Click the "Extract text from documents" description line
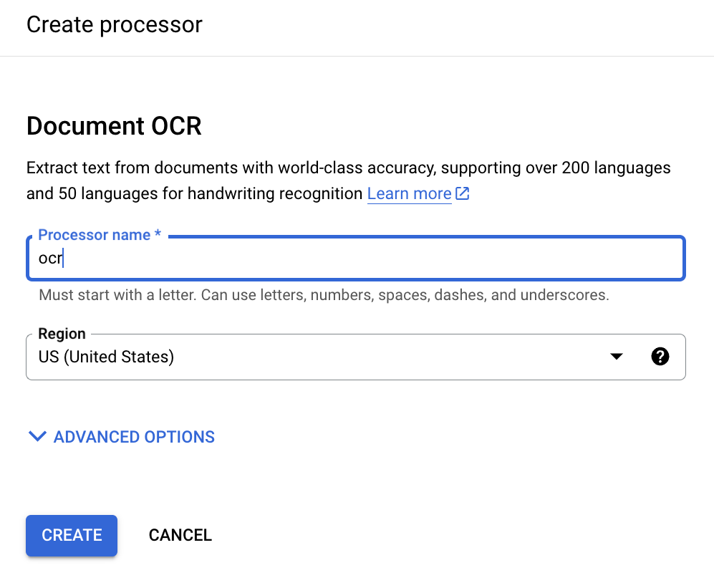The width and height of the screenshot is (714, 588). [348, 168]
